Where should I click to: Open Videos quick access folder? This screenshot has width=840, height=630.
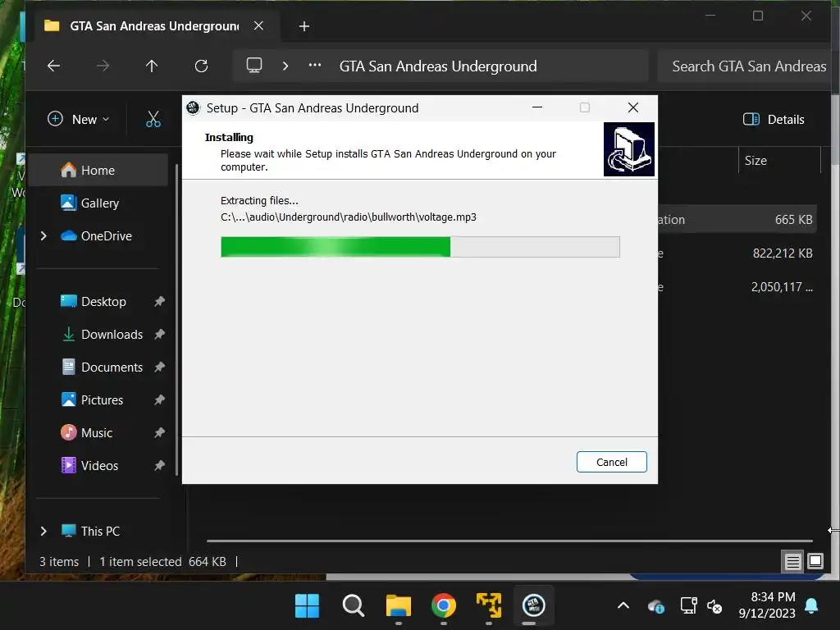click(99, 466)
